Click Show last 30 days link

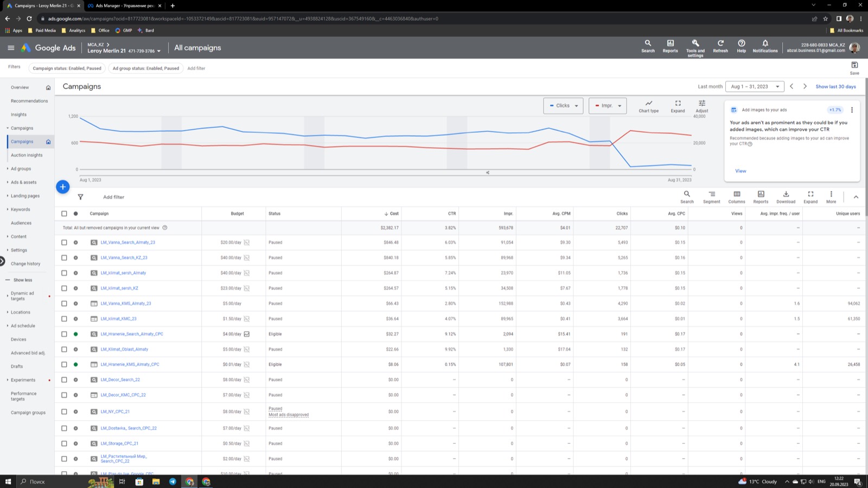tap(835, 87)
